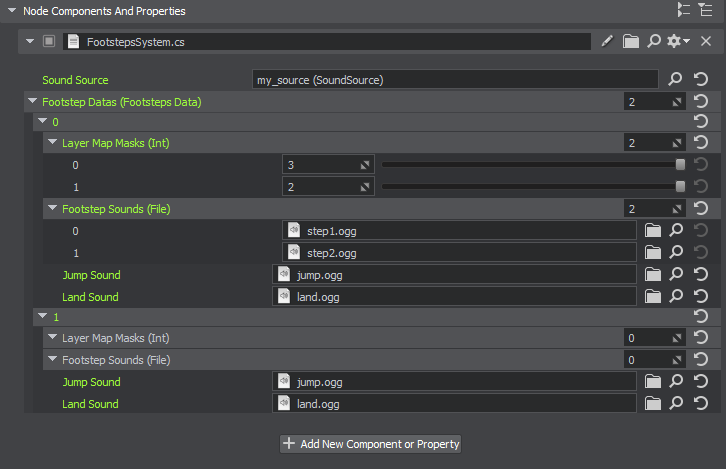Reset the first Jump Sound value
The image size is (726, 469).
pos(701,274)
